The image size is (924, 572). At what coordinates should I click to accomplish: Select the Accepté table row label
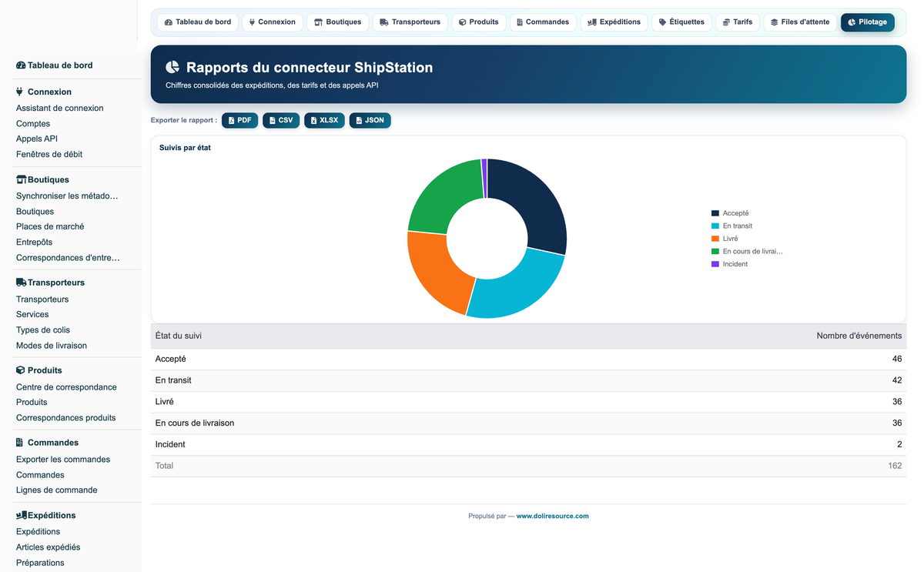(170, 360)
